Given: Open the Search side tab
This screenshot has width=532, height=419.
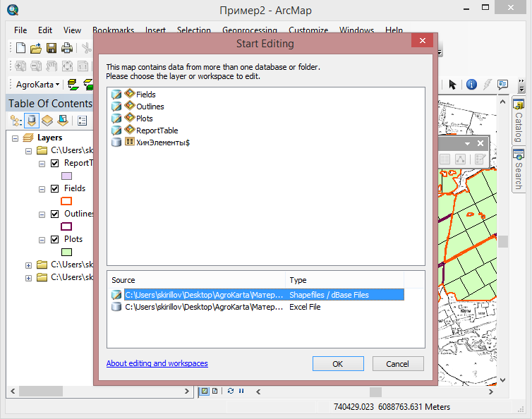Looking at the screenshot, I should [x=519, y=169].
